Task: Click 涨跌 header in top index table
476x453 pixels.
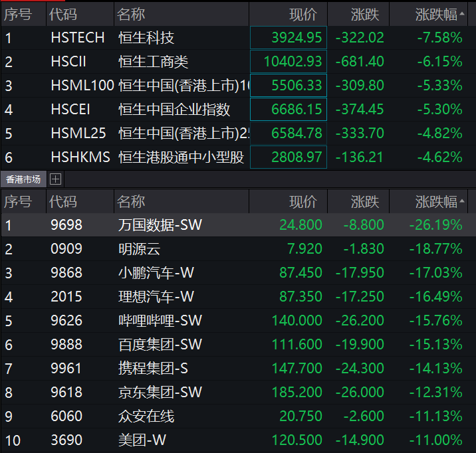Action: [x=358, y=14]
